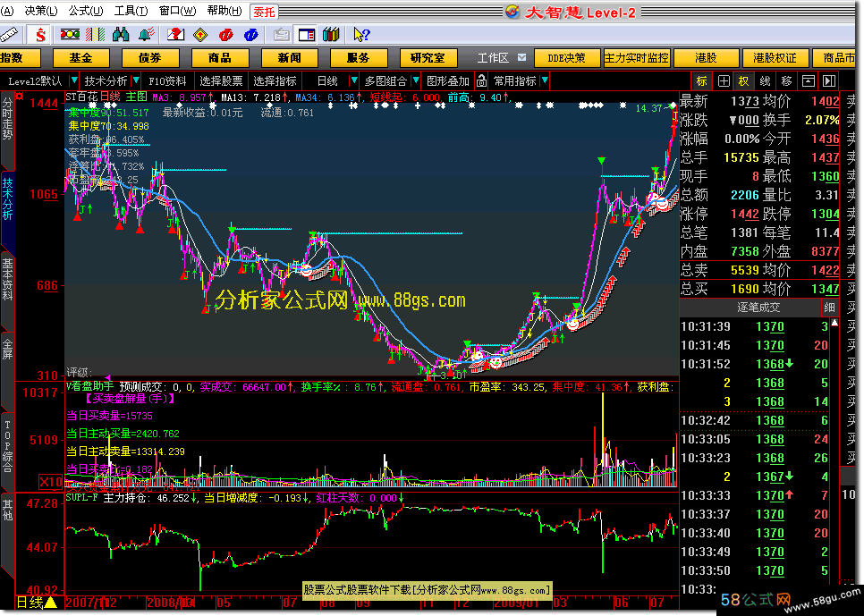This screenshot has height=616, width=864.
Task: Click the 研究室 category button
Action: 428,58
